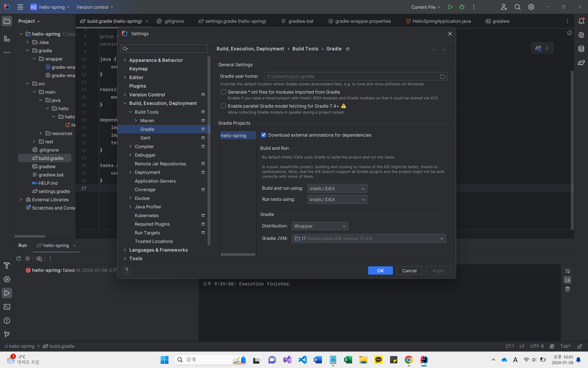Open Database tool window icon
The image size is (588, 368).
pos(581,49)
